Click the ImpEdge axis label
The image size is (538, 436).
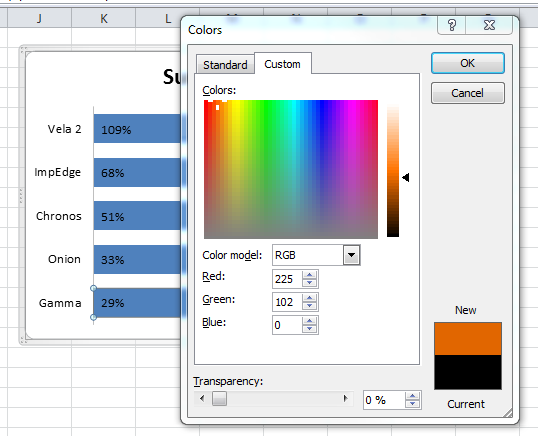(58, 172)
